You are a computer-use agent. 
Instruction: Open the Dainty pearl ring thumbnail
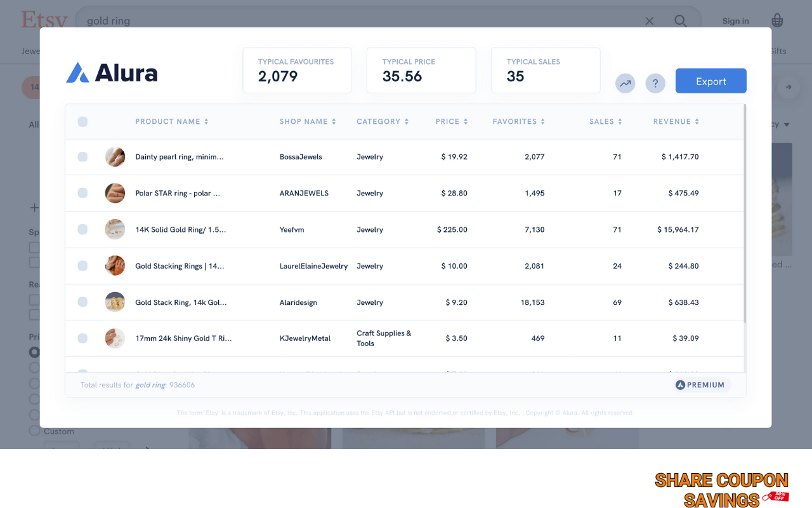(115, 157)
